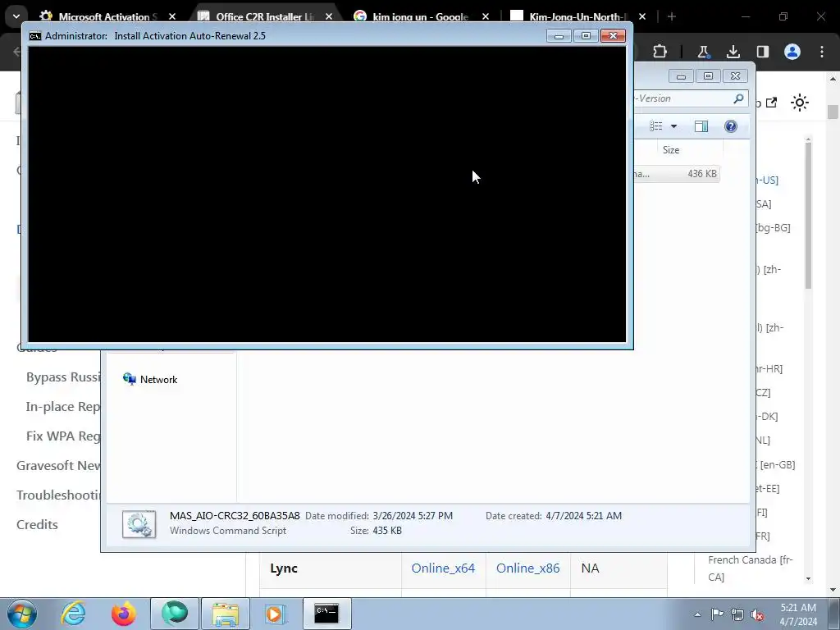Close the Office C2R Installer tab
The image size is (840, 630).
329,16
